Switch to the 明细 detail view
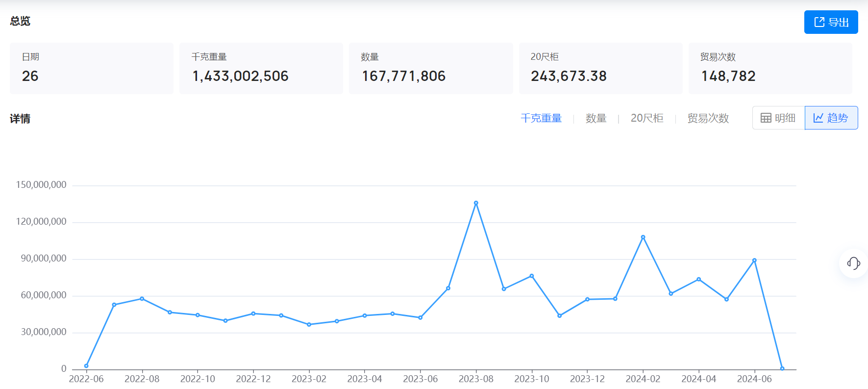The width and height of the screenshot is (868, 389). point(779,118)
